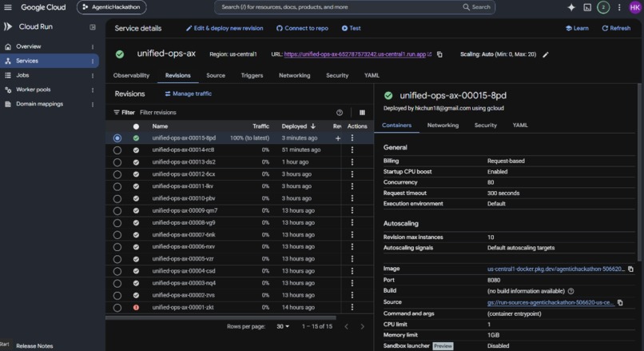
Task: Open Gemini sparkle assistant icon
Action: point(571,7)
